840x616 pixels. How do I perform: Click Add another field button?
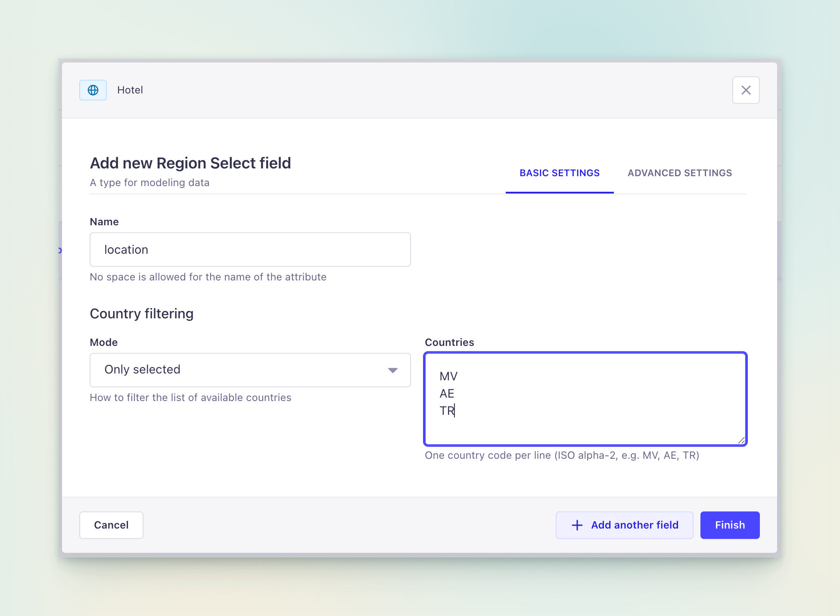point(624,525)
